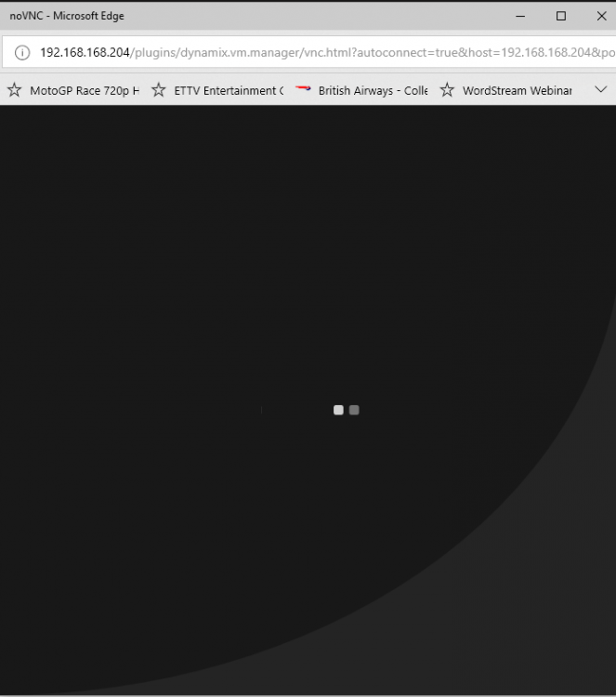The width and height of the screenshot is (616, 697).
Task: Open the WordStream Webinar bookmark
Action: tap(505, 90)
